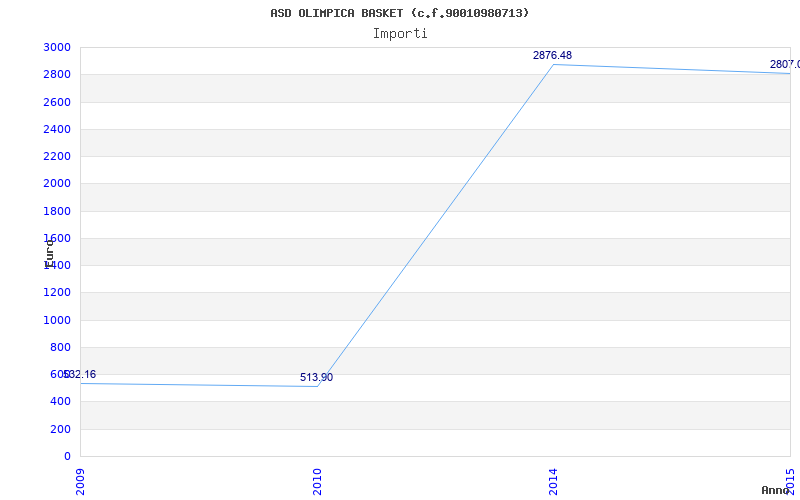
Task: Click the y-axis value 0
Action: tap(67, 457)
